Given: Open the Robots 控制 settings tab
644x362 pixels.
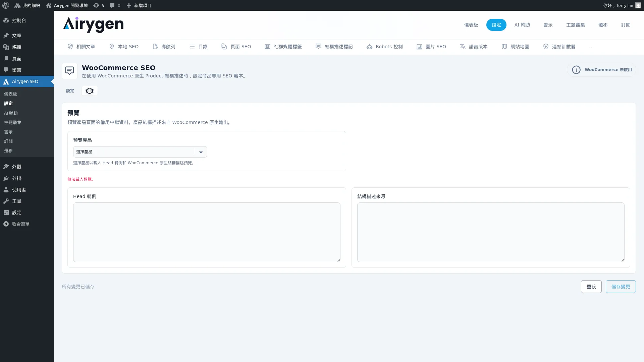Looking at the screenshot, I should [x=385, y=47].
